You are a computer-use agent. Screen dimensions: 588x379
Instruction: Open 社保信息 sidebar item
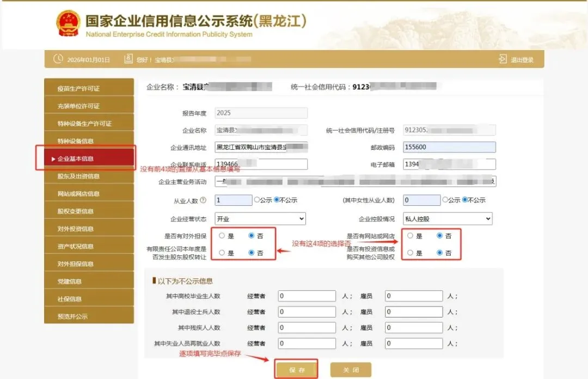(x=89, y=299)
